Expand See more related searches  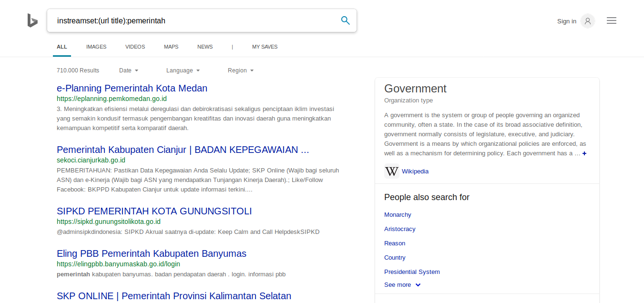click(x=402, y=285)
